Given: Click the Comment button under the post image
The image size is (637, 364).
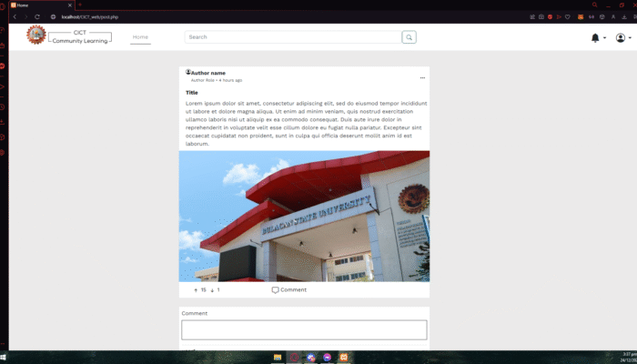Looking at the screenshot, I should click(289, 289).
